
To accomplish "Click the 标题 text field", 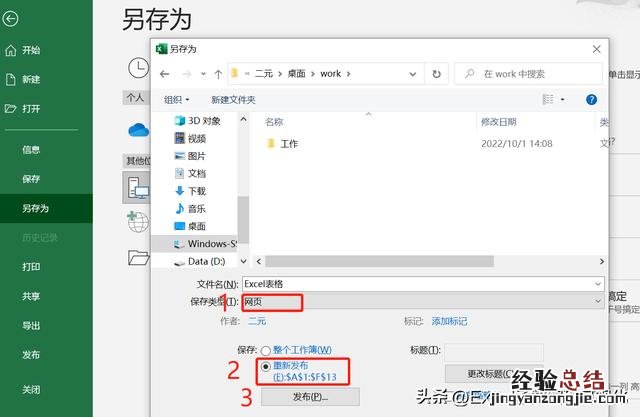I will (494, 352).
